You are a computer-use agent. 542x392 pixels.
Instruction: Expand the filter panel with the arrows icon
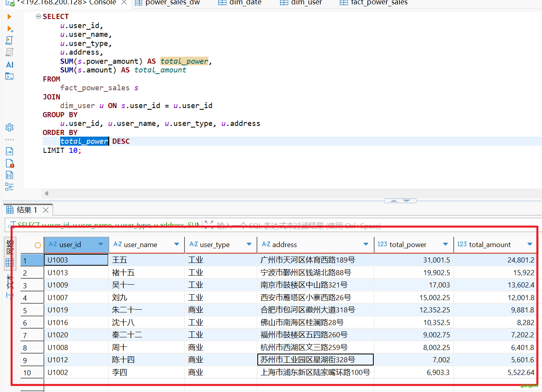coord(209,225)
